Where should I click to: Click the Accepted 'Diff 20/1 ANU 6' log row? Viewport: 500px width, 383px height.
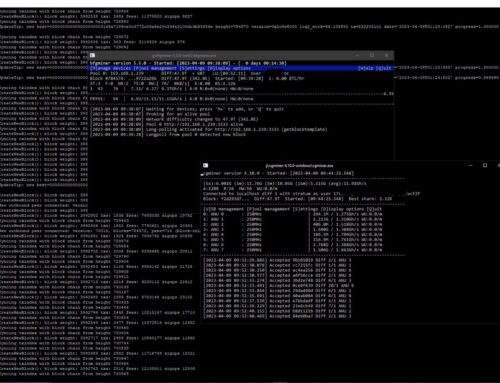pos(279,286)
